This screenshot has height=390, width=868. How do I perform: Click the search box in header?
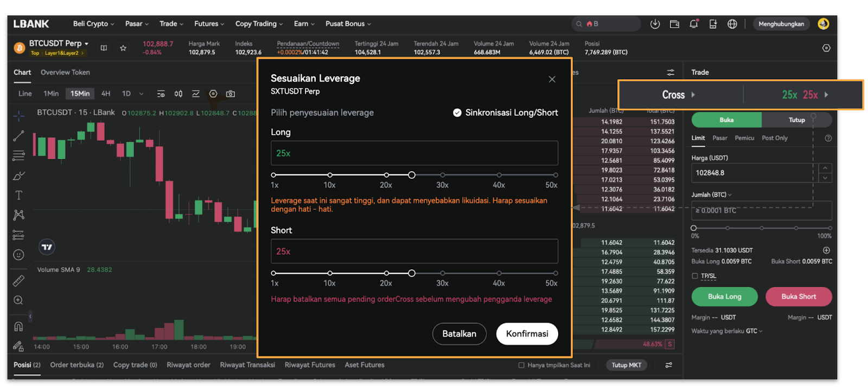click(607, 24)
